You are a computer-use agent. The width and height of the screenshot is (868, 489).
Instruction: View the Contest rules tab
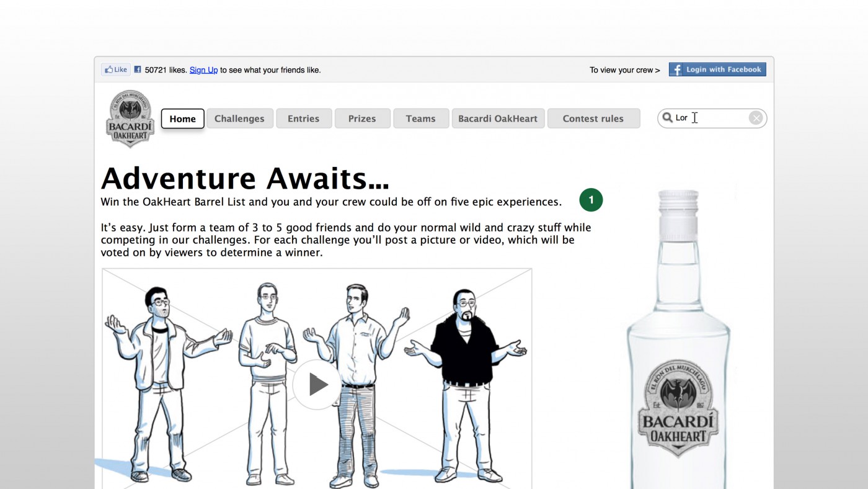click(593, 119)
